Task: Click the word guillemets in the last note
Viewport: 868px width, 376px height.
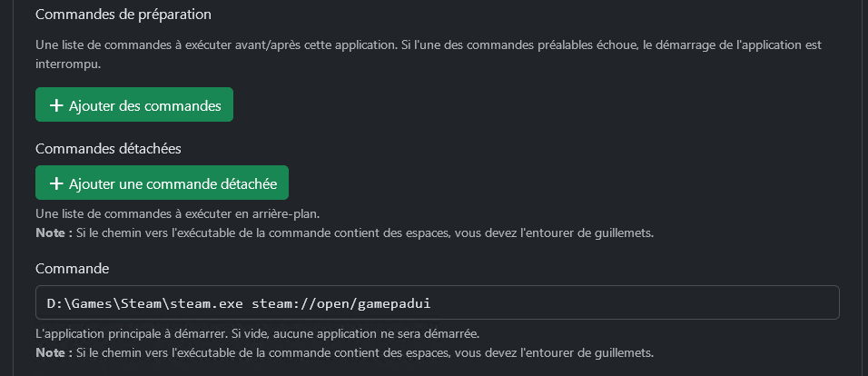Action: click(620, 351)
